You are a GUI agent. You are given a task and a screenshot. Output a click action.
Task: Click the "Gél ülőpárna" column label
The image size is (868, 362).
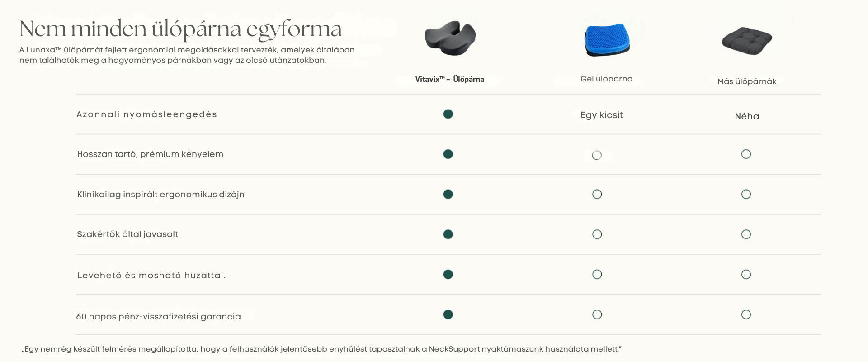[607, 79]
